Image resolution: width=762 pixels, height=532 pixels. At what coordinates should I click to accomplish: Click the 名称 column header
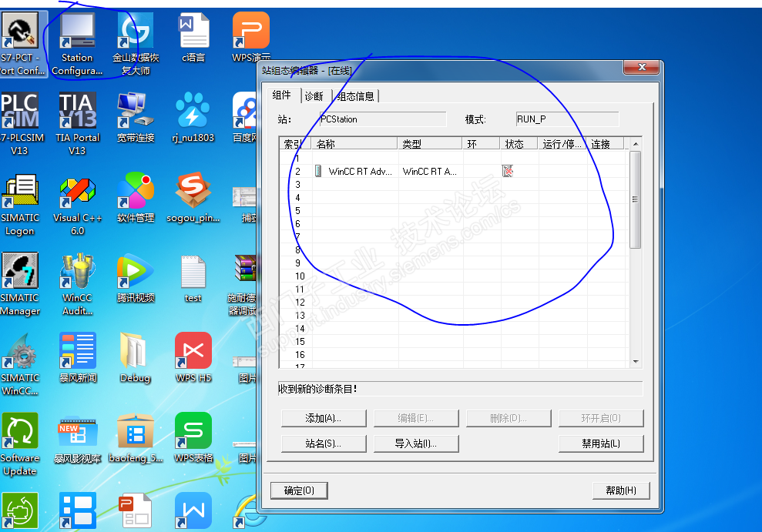(x=354, y=144)
